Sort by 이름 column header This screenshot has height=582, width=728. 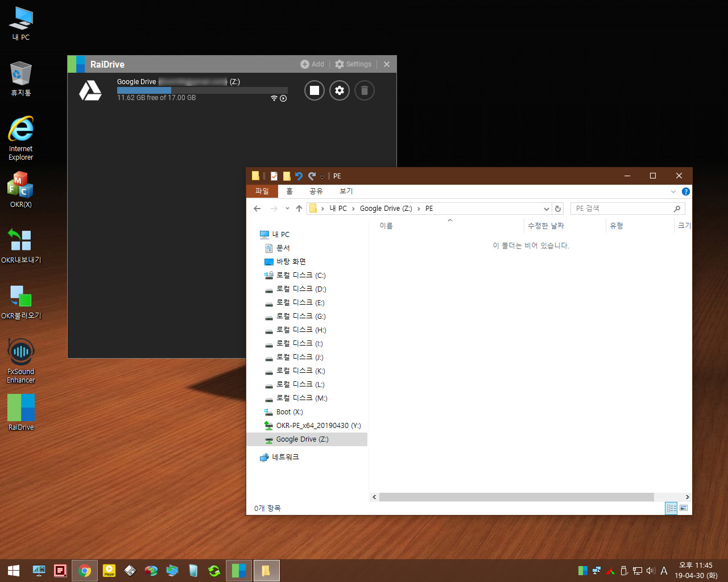point(386,226)
